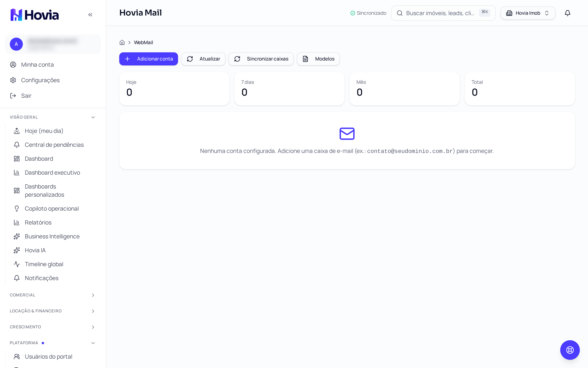
Task: Open notifications bell in top header
Action: click(x=567, y=13)
